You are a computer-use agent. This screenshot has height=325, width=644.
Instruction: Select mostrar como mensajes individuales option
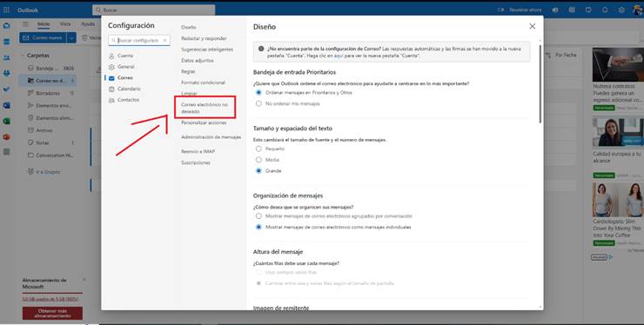click(x=258, y=227)
